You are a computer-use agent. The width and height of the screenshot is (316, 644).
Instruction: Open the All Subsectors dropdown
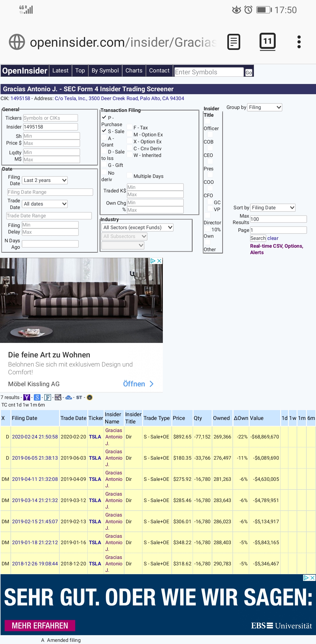pos(124,236)
